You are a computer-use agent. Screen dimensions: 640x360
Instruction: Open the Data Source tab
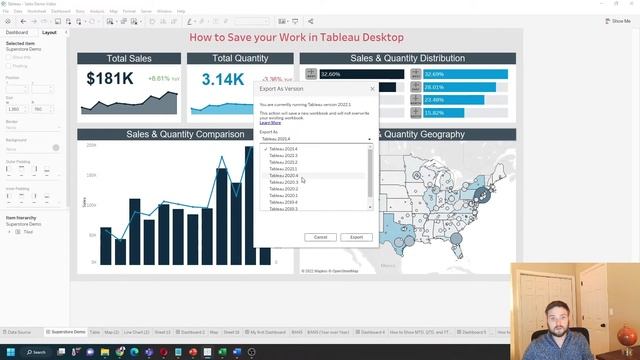[16, 332]
